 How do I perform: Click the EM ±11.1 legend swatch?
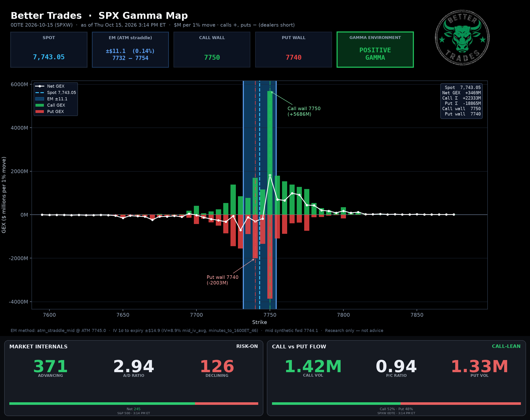pos(40,99)
